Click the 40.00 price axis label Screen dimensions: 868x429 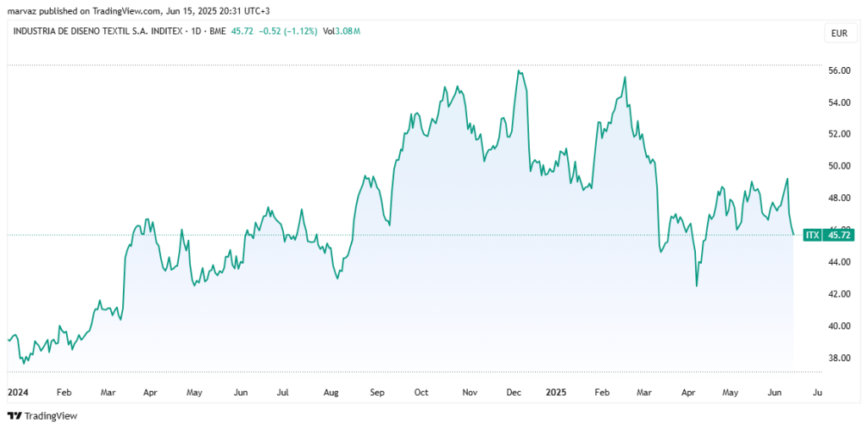[839, 326]
